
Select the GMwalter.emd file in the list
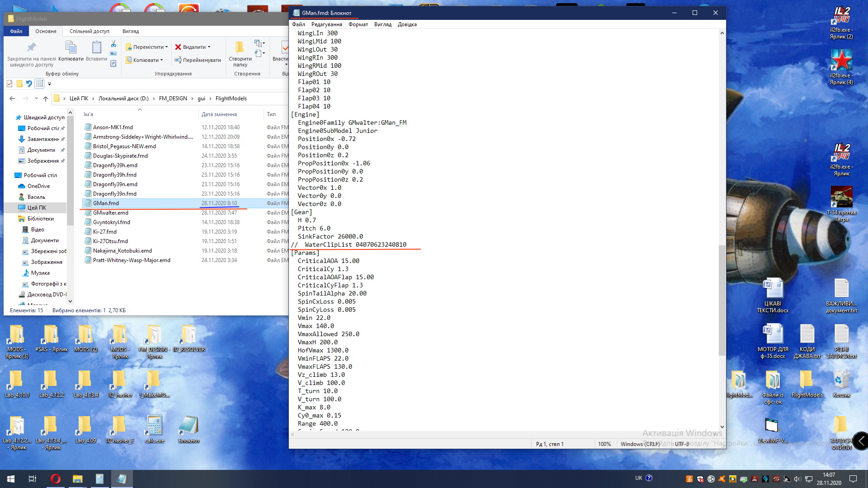pyautogui.click(x=111, y=213)
